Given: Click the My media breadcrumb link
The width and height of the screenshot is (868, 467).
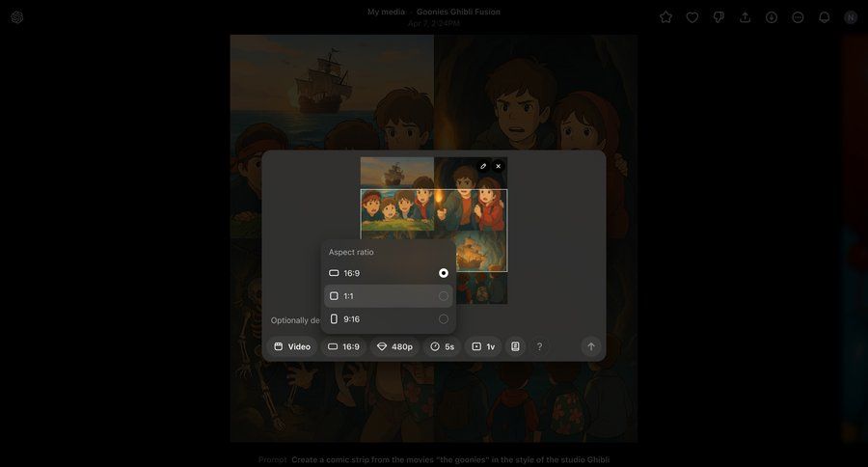Looking at the screenshot, I should click(386, 12).
